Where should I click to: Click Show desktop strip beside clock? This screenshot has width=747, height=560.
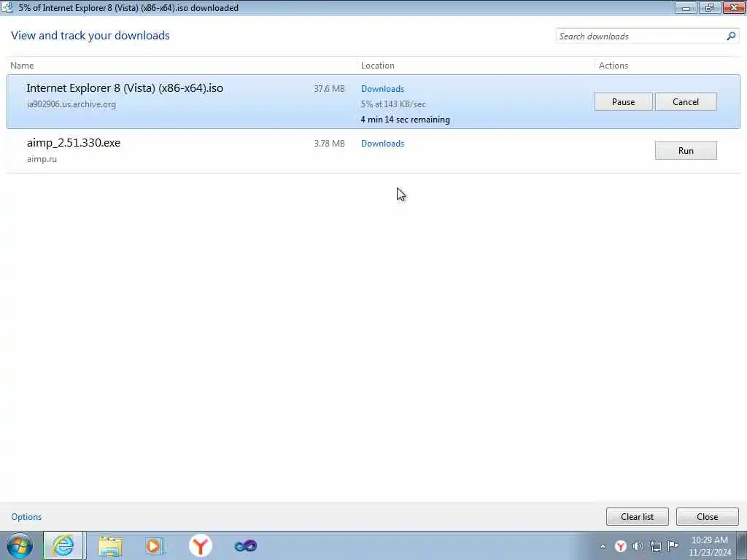point(742,545)
